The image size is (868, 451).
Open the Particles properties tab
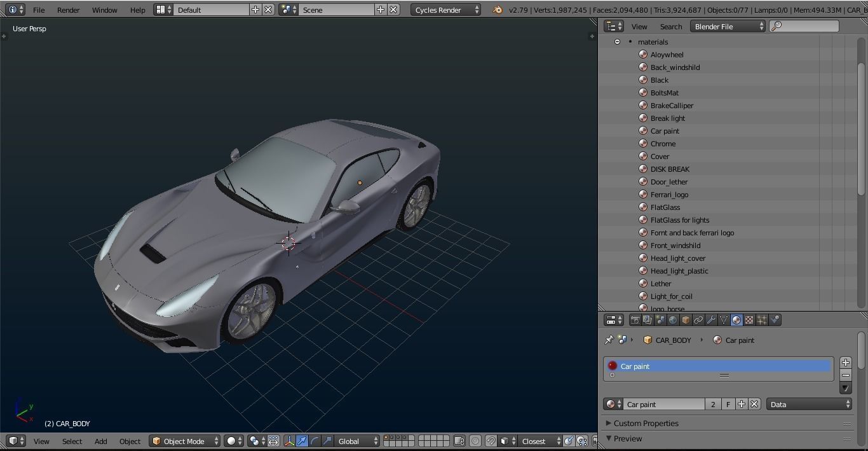click(762, 320)
